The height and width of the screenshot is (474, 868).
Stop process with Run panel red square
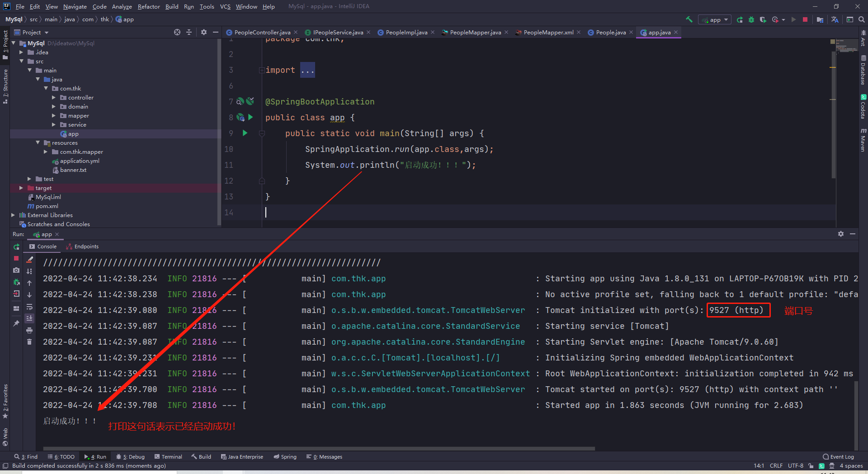[16, 258]
